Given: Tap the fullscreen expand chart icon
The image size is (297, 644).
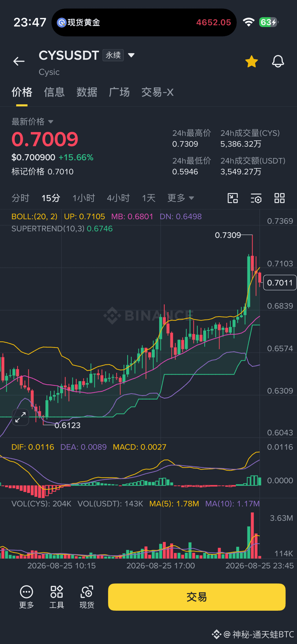Looking at the screenshot, I should tap(20, 417).
